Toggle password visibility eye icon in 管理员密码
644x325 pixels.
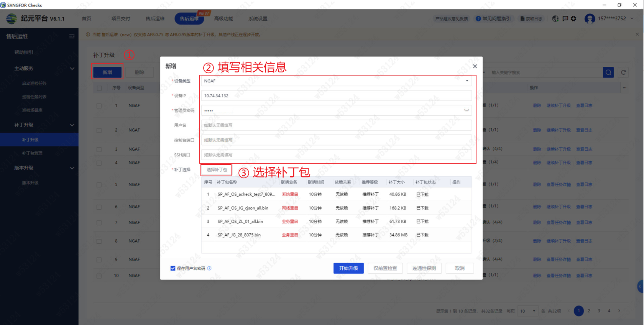[x=467, y=110]
